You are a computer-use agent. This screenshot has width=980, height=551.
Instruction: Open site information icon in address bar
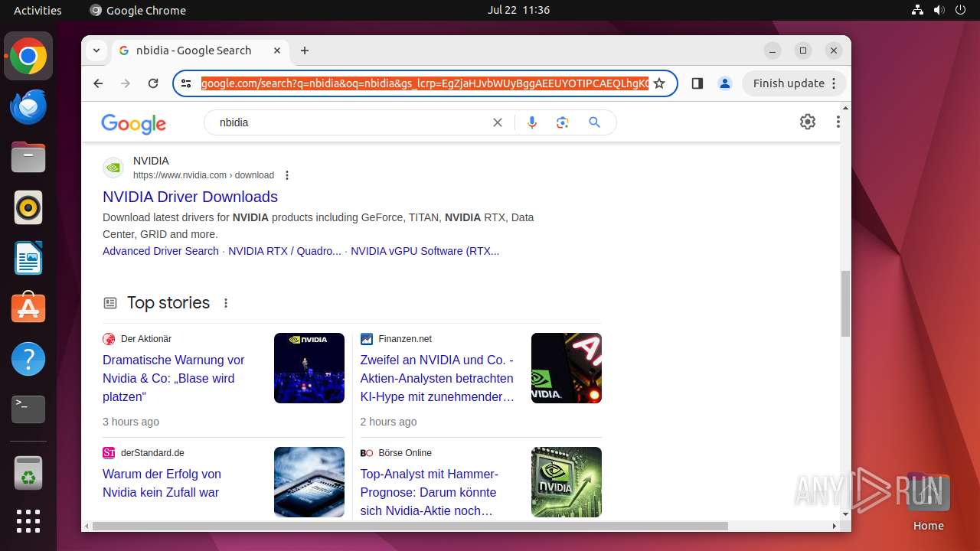[x=186, y=83]
